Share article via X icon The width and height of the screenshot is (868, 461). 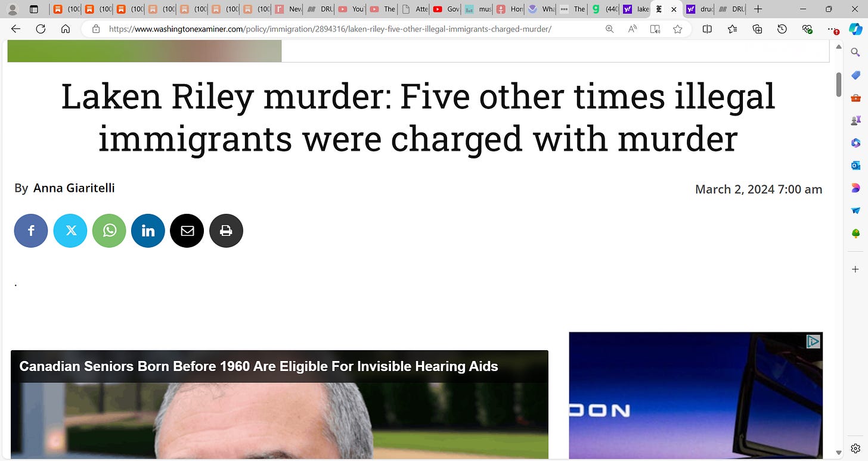click(70, 230)
